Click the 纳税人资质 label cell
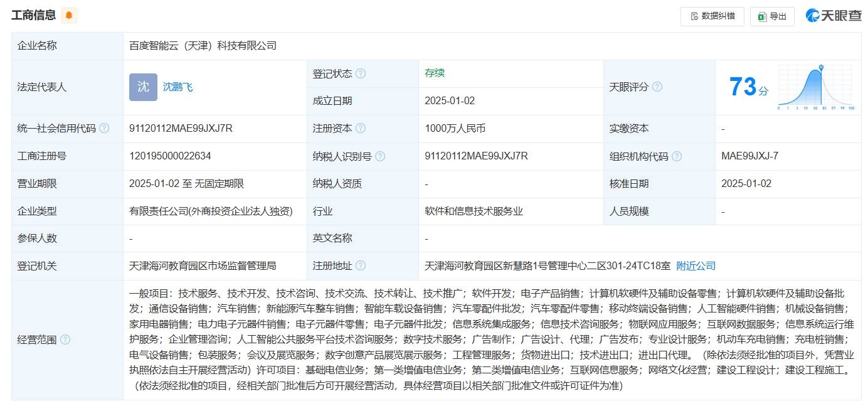This screenshot has width=868, height=406. pos(363,184)
